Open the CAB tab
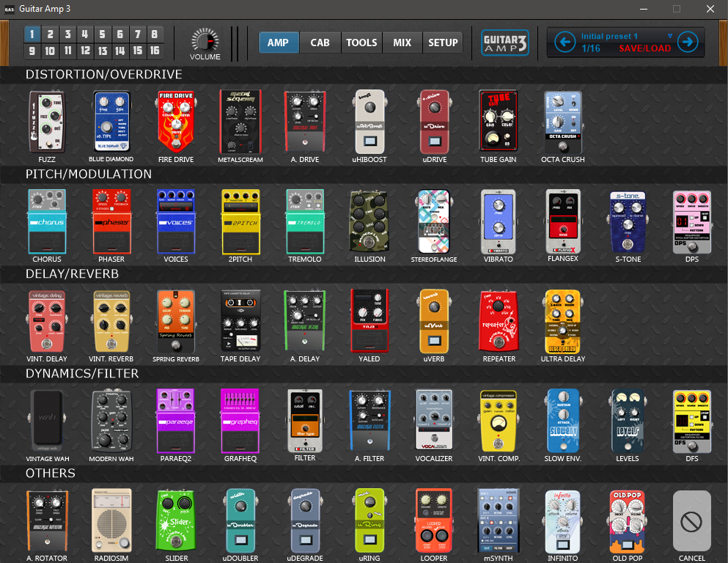The width and height of the screenshot is (728, 563). pos(320,43)
